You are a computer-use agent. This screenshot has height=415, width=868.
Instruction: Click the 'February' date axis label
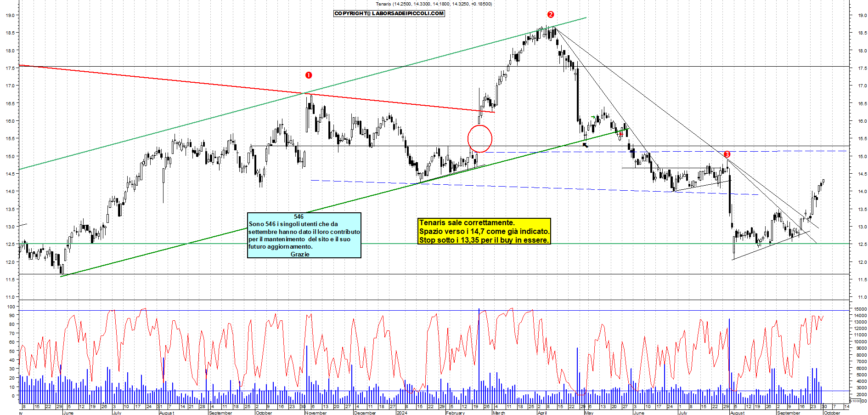point(456,413)
